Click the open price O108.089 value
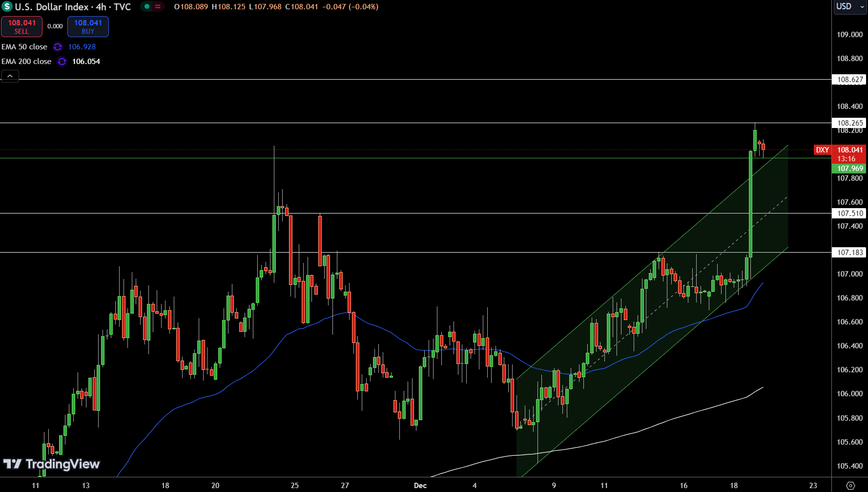Image resolution: width=868 pixels, height=492 pixels. (x=191, y=7)
